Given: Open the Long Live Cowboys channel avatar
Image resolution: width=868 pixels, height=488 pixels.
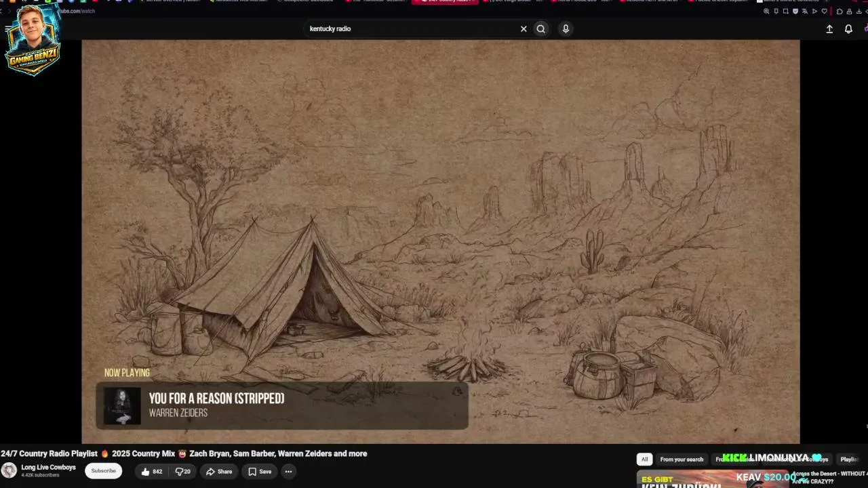Looking at the screenshot, I should pyautogui.click(x=9, y=470).
